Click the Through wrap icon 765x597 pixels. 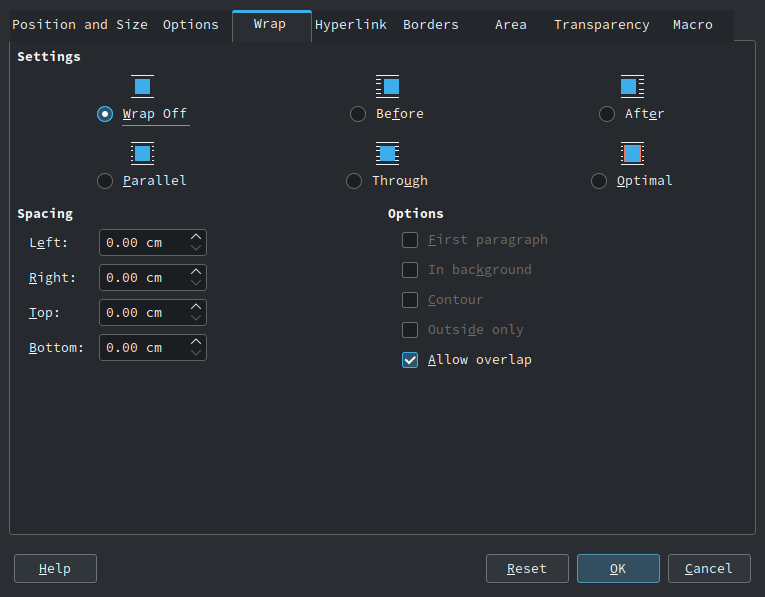387,154
